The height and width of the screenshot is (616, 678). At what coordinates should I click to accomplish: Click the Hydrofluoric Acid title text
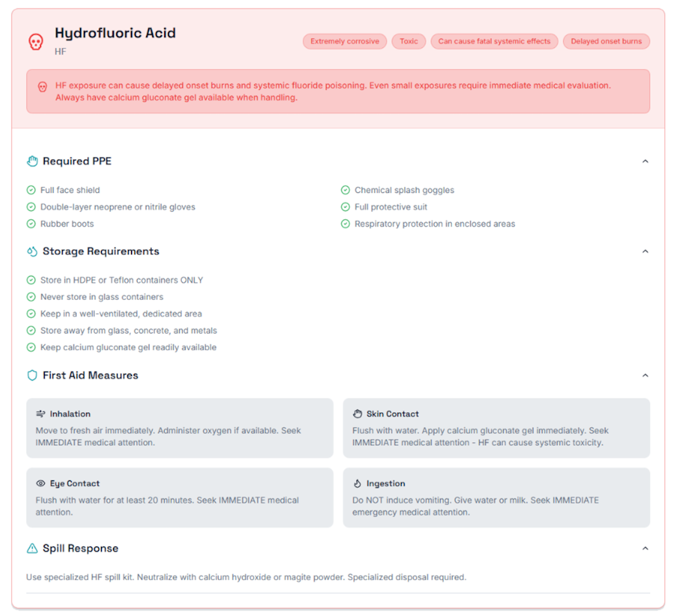[115, 33]
